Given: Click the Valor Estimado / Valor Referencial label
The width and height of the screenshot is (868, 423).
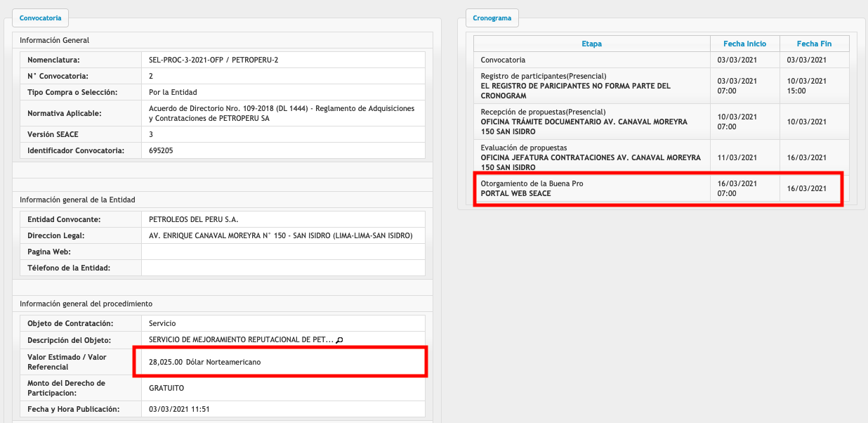Looking at the screenshot, I should click(x=67, y=362).
